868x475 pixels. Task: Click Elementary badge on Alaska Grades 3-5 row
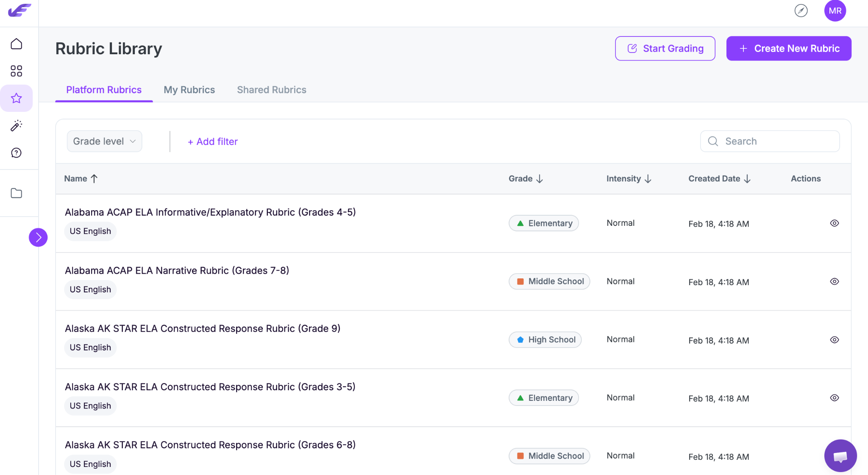544,398
